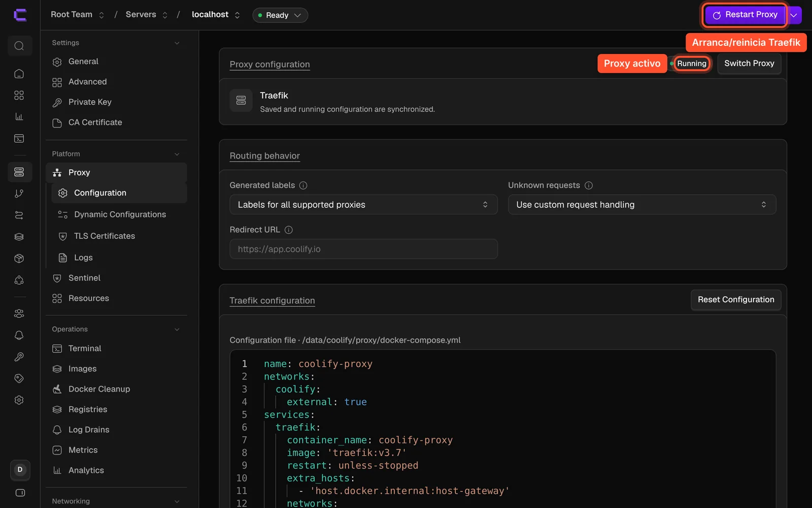Click the Switch Proxy button
The height and width of the screenshot is (508, 812).
tap(749, 63)
